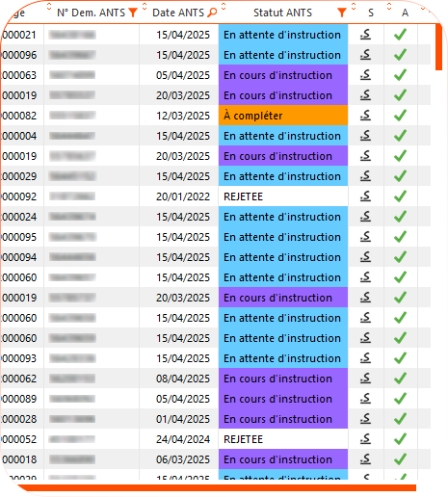Click the orange vertical scrollbar thumb
Viewport: 448px width, 497px height.
click(438, 47)
